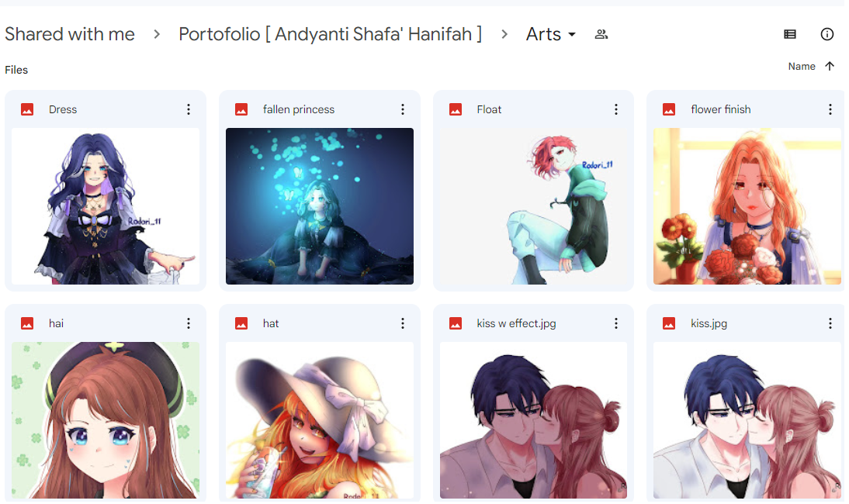Open more actions for flower finish
849x504 pixels.
pyautogui.click(x=830, y=109)
